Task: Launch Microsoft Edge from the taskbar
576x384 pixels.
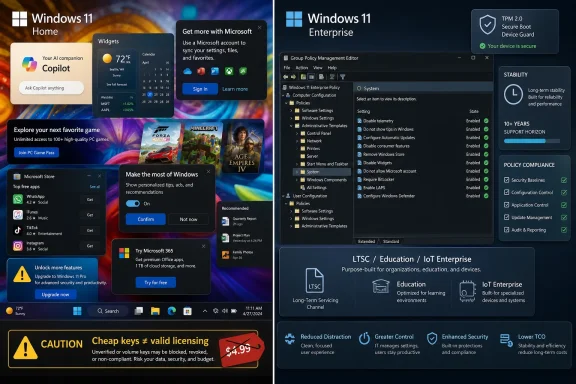Action: [171, 311]
